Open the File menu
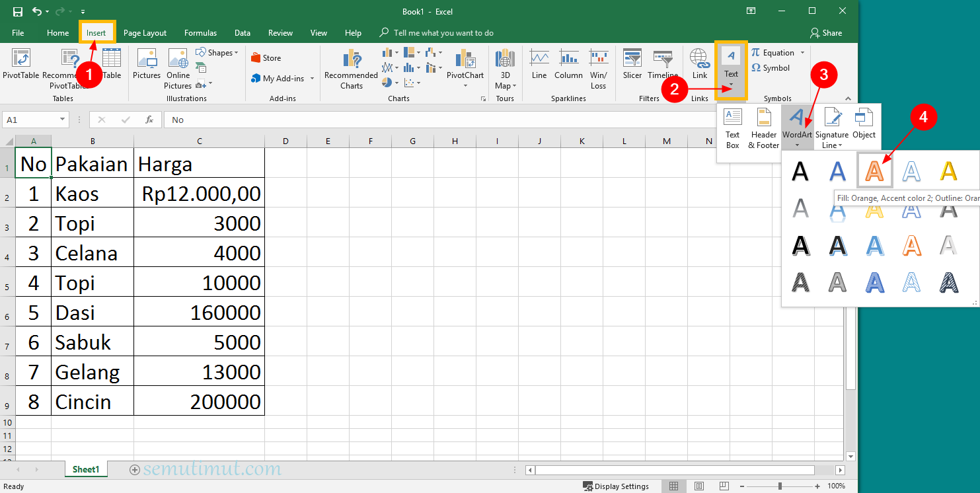Viewport: 980px width, 493px height. (x=18, y=33)
